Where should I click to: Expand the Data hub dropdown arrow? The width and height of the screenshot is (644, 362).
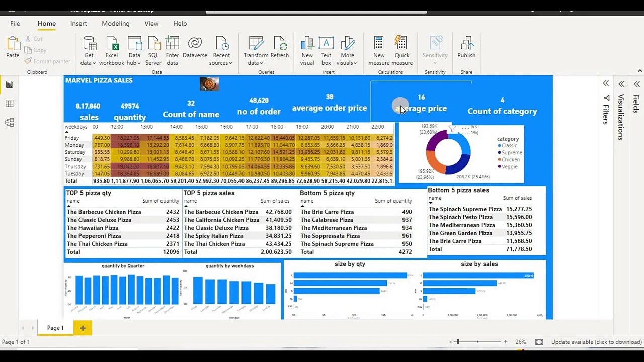tap(139, 63)
